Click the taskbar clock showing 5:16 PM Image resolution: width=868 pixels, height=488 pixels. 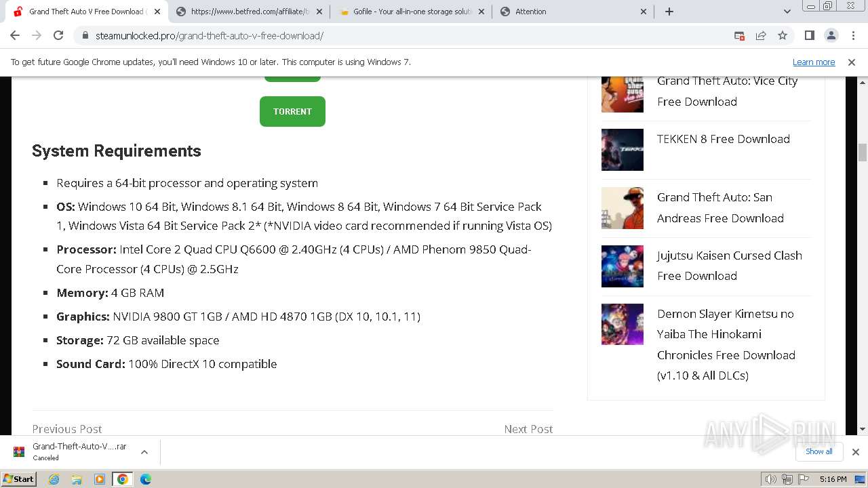(833, 479)
